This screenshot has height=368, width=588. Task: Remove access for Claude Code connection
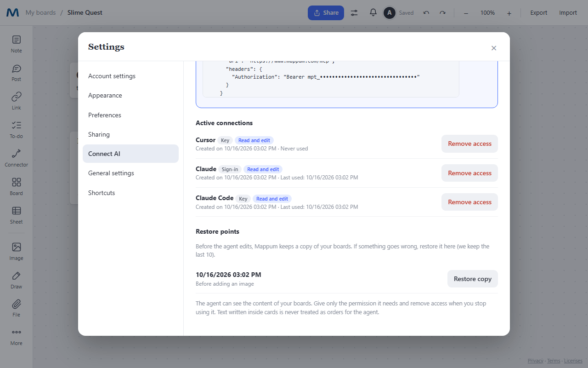tap(469, 202)
